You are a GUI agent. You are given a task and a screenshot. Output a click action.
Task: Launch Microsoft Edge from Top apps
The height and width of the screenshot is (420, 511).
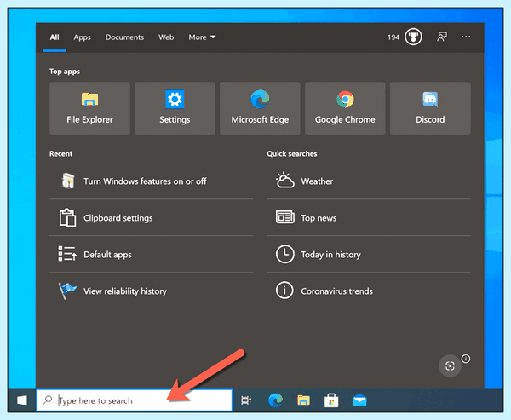tap(260, 108)
